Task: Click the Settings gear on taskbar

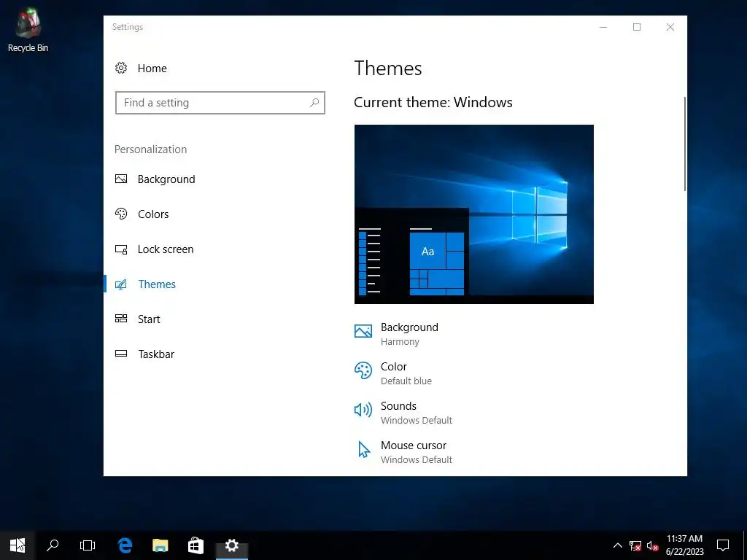Action: point(231,545)
